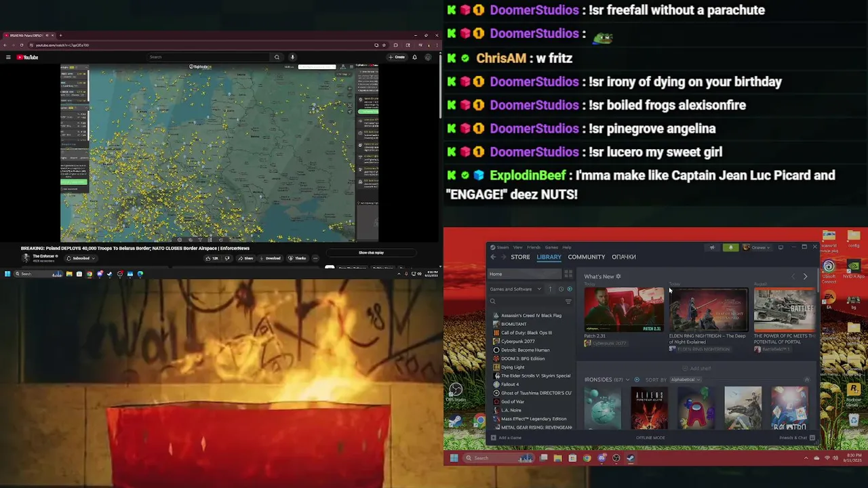Show next What's New items arrow
The width and height of the screenshot is (868, 488).
[805, 277]
